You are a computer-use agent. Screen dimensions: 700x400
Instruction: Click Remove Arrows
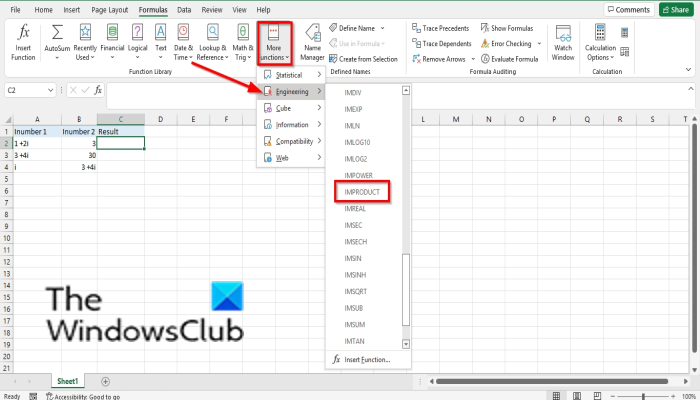click(438, 59)
